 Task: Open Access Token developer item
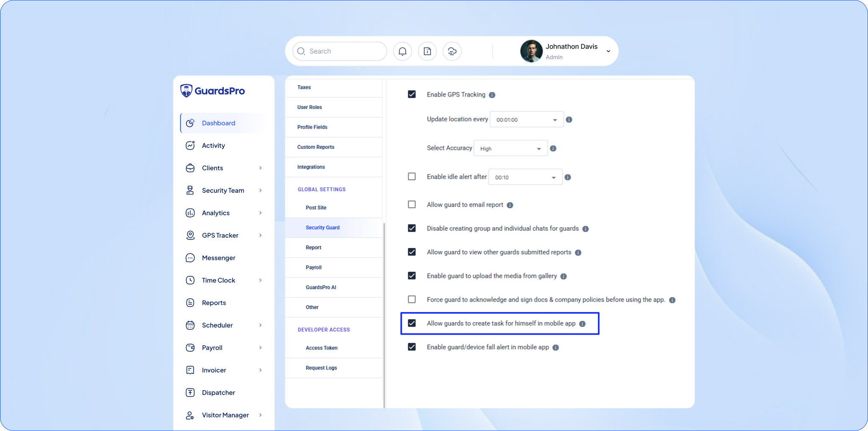pyautogui.click(x=334, y=348)
